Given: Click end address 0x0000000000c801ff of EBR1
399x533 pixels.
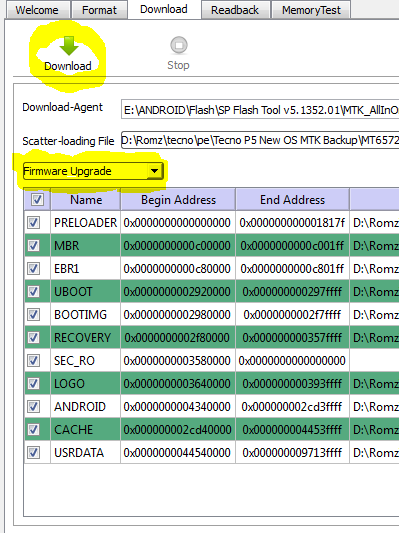Looking at the screenshot, I should click(292, 269).
